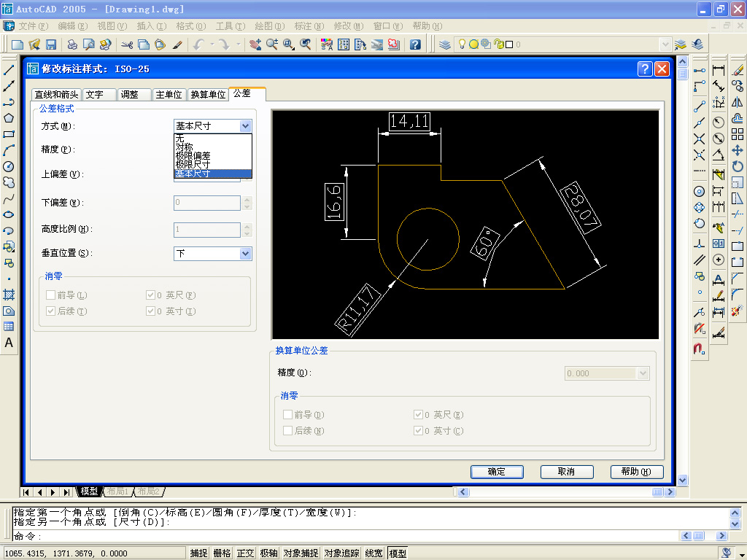Toggle 0 英尺(E) checkbox in alternate units
Screen dimensions: 747x560
pos(418,415)
